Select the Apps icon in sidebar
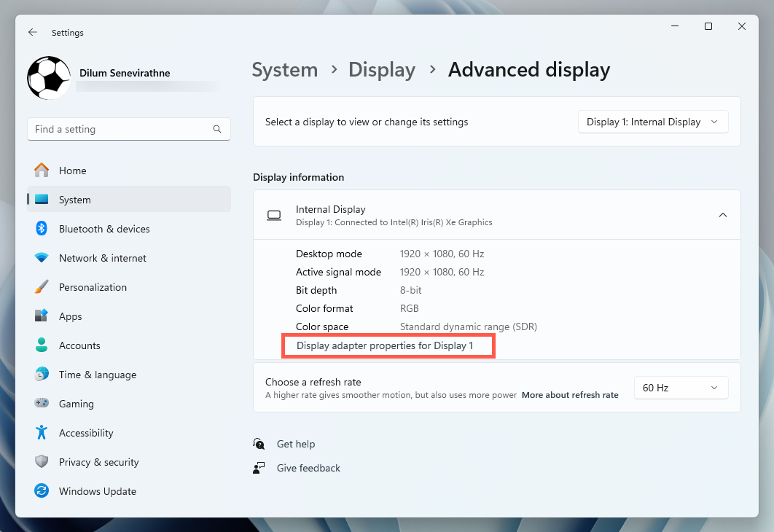The image size is (774, 532). pos(42,316)
